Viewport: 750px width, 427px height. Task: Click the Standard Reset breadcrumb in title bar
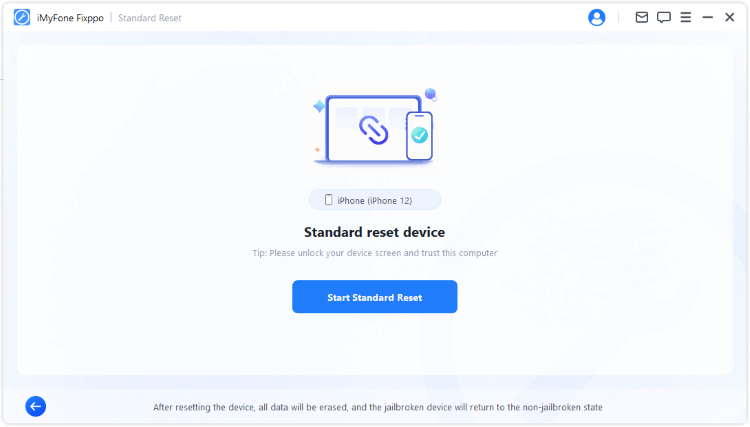click(150, 18)
